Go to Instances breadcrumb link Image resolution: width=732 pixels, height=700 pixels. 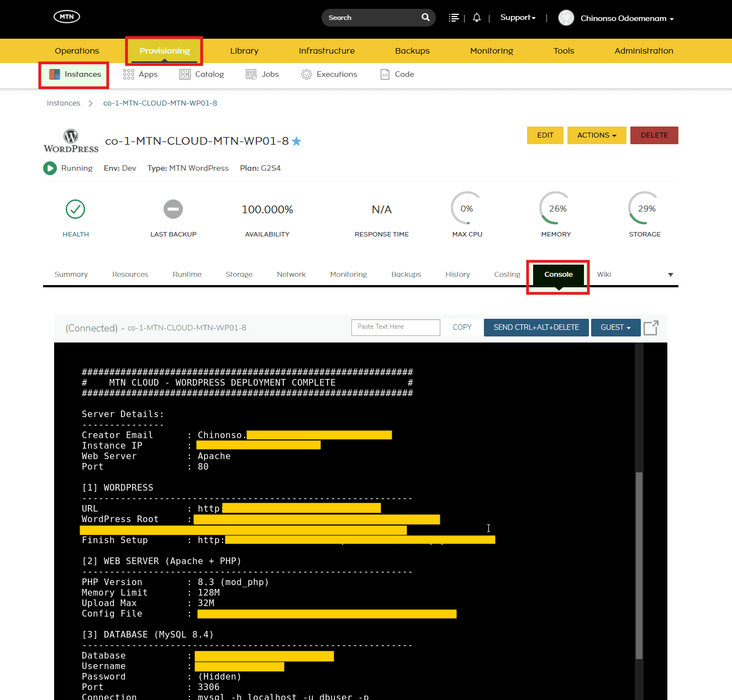pyautogui.click(x=64, y=103)
